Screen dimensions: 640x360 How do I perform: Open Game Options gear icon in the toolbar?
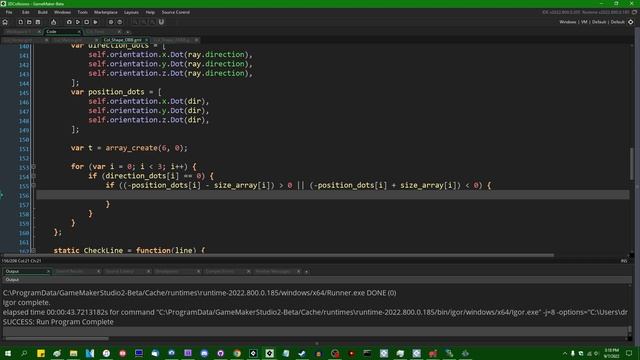tap(111, 22)
